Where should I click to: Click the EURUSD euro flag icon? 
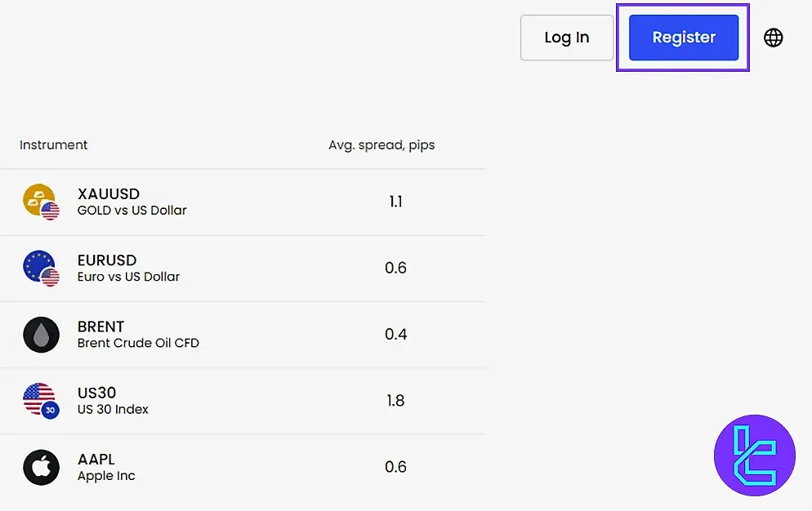[x=41, y=268]
